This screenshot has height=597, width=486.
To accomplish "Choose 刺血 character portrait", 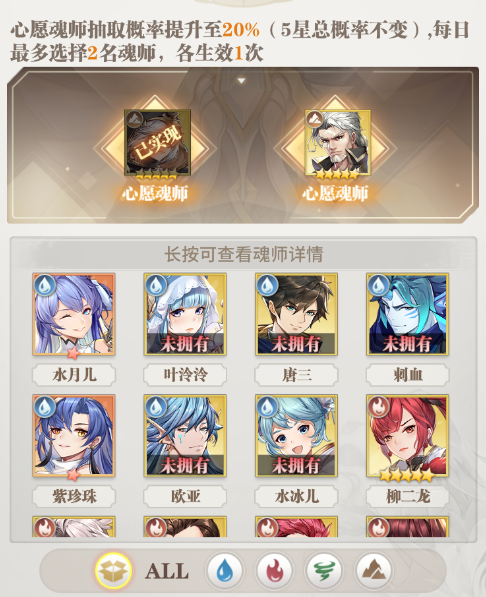I will [408, 315].
